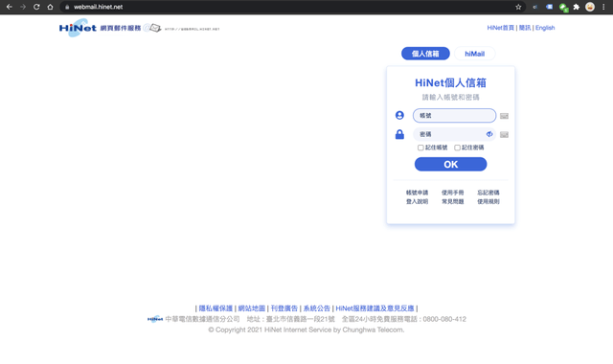This screenshot has width=613, height=364.
Task: Click the 忘記密碼 link
Action: 488,193
